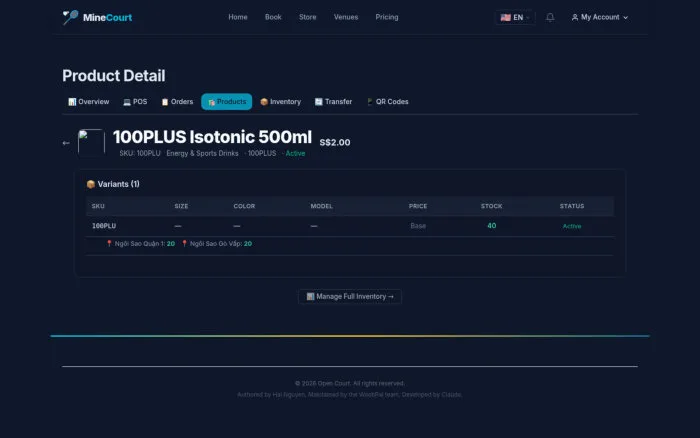This screenshot has width=700, height=438.
Task: Open the Book page
Action: pos(273,17)
